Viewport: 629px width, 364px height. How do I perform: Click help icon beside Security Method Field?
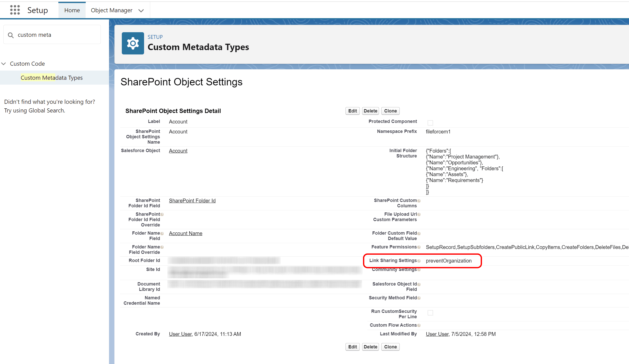tap(419, 298)
